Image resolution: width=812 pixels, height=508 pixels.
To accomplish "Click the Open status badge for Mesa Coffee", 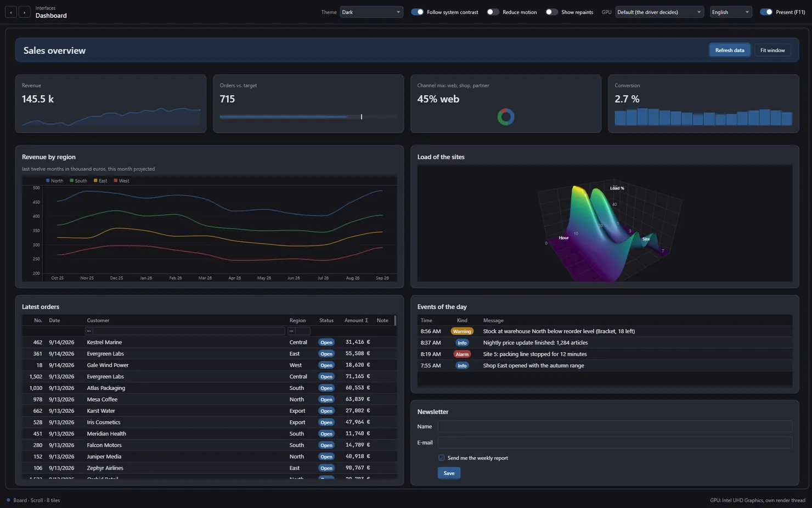I will pyautogui.click(x=326, y=399).
